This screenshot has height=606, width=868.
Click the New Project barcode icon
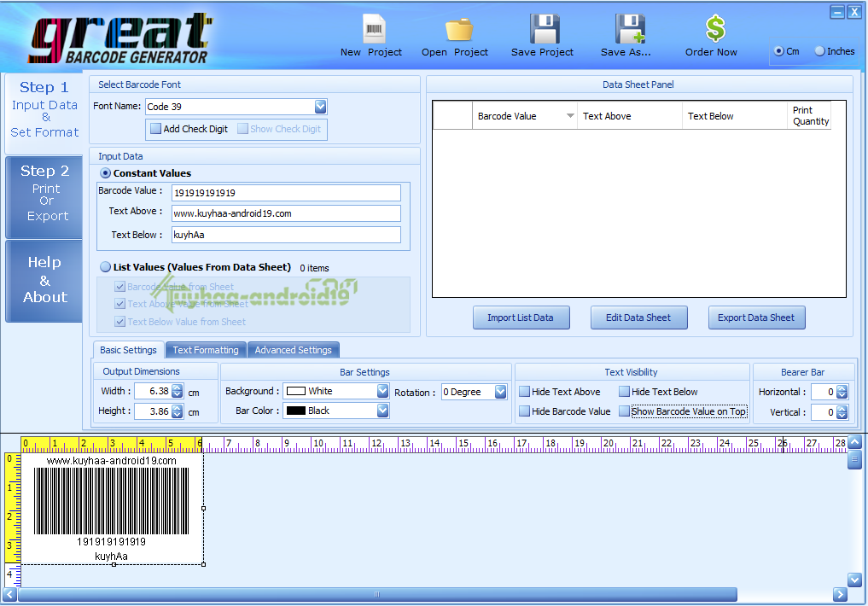tap(374, 29)
